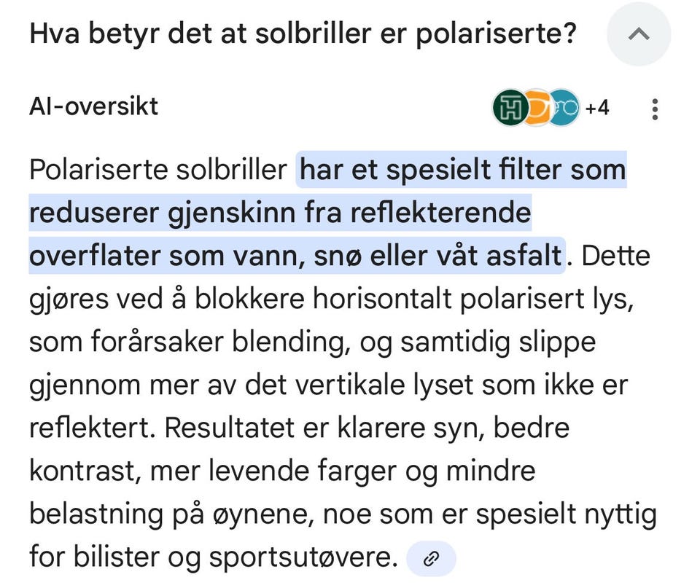Click the AI-oversikt label

pyautogui.click(x=94, y=106)
